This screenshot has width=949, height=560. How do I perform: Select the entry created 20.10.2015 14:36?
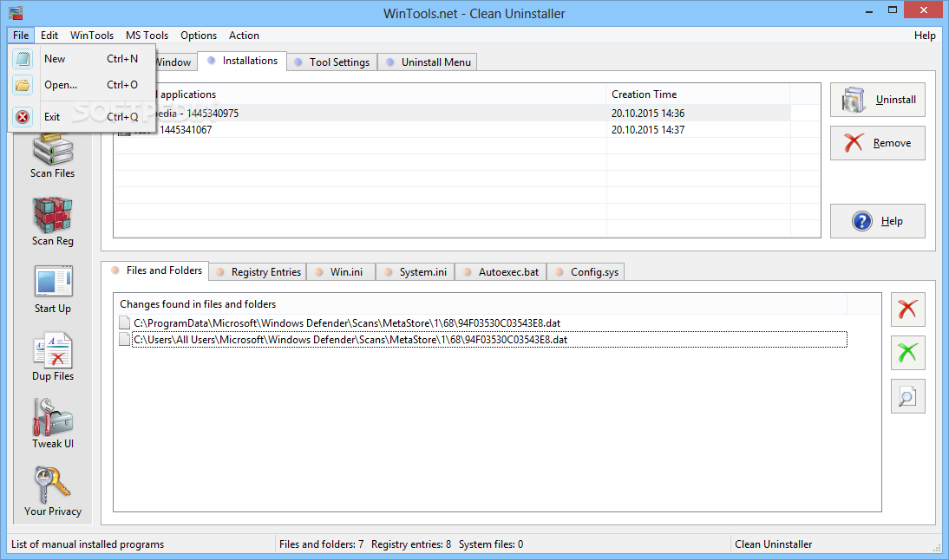click(x=452, y=113)
